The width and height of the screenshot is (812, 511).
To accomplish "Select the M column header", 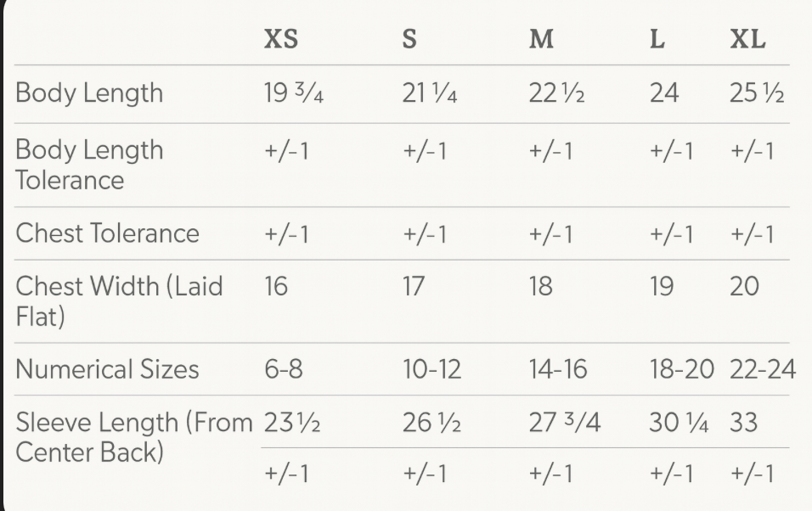I will [x=541, y=40].
